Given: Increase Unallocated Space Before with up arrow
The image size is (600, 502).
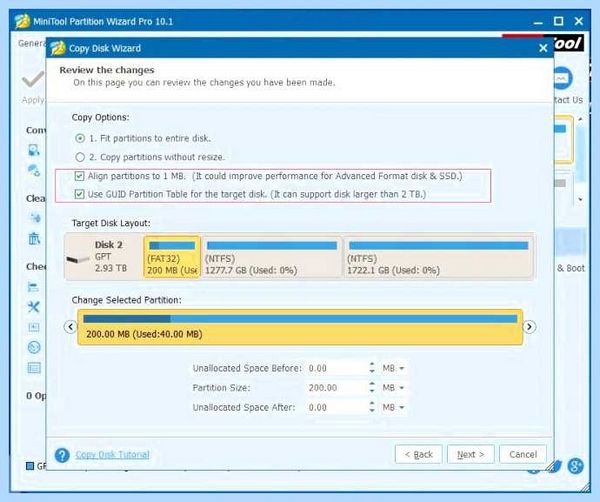Looking at the screenshot, I should [x=372, y=364].
